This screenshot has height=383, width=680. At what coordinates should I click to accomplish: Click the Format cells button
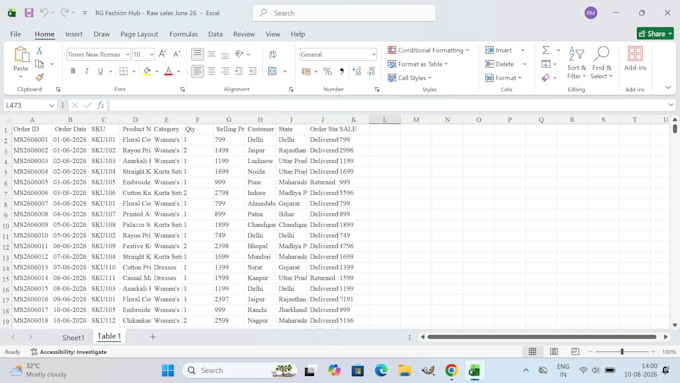(503, 78)
